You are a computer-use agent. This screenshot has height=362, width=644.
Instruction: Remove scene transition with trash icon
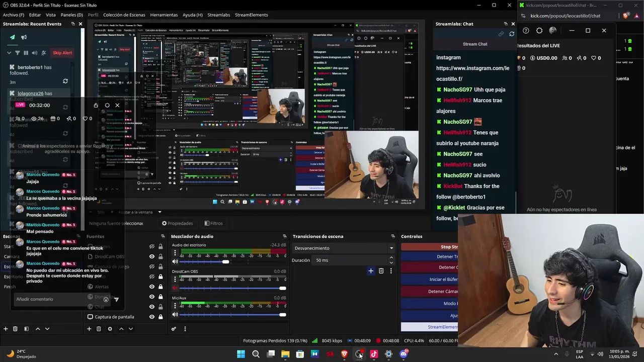[381, 271]
